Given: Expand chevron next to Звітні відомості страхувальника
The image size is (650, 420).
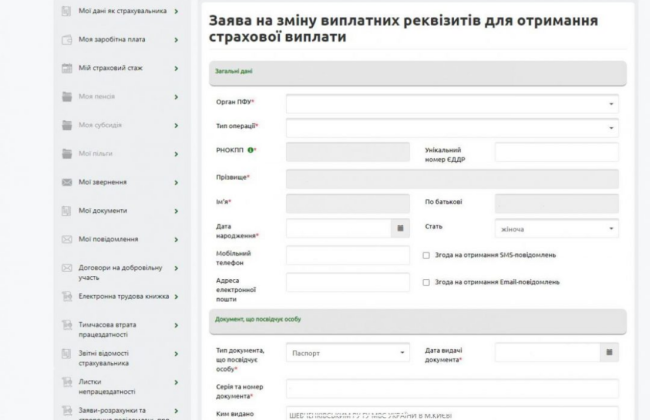Looking at the screenshot, I should tap(176, 354).
